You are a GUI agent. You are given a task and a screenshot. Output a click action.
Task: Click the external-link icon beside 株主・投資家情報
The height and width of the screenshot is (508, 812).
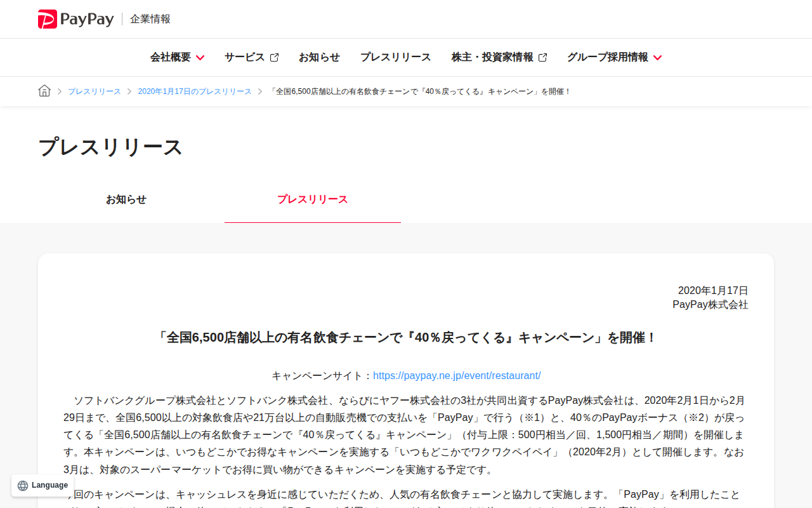pyautogui.click(x=542, y=57)
